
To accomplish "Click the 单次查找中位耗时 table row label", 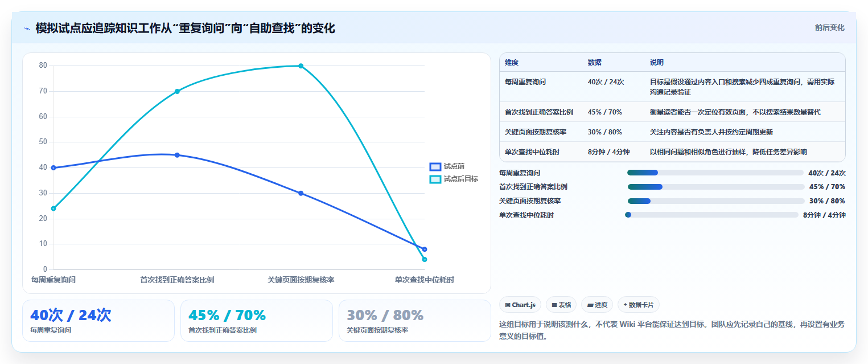I will (x=532, y=152).
